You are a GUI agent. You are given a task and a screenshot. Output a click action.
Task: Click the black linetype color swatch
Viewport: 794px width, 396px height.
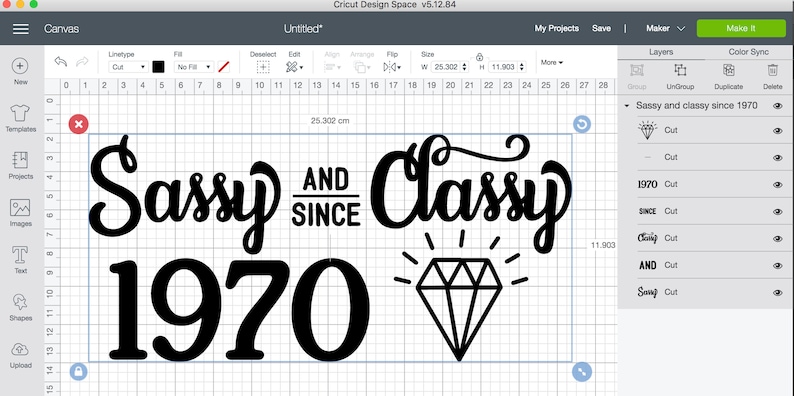pyautogui.click(x=158, y=67)
